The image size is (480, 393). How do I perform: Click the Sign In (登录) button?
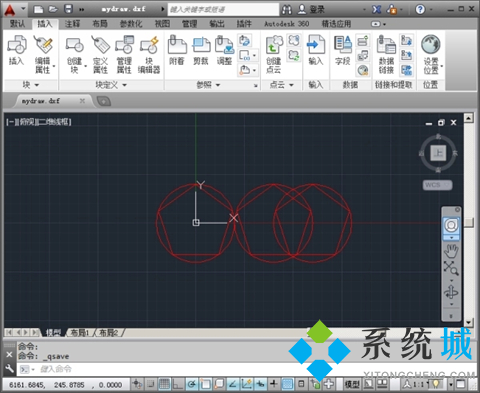pos(311,9)
